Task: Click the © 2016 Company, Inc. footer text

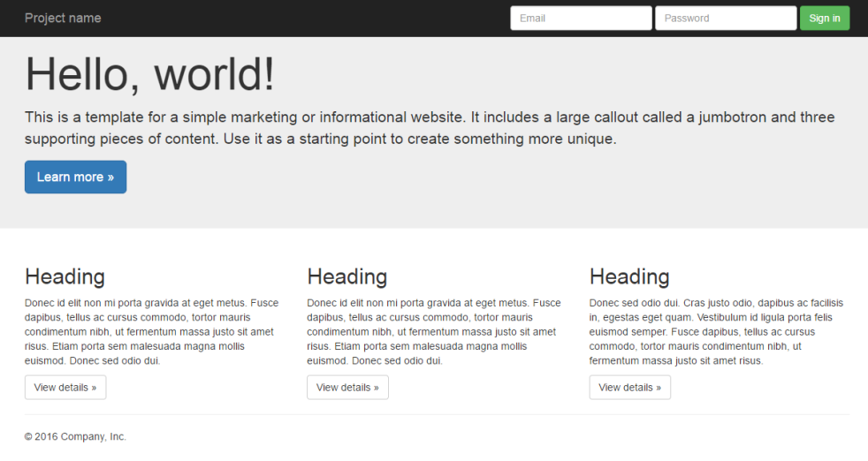Action: pyautogui.click(x=75, y=436)
